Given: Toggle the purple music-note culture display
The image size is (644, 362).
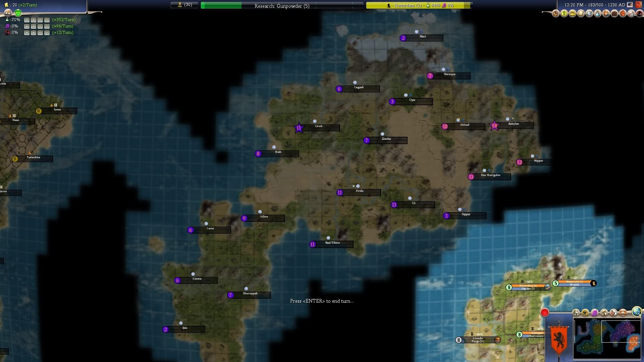Looking at the screenshot, I should pyautogui.click(x=595, y=313).
